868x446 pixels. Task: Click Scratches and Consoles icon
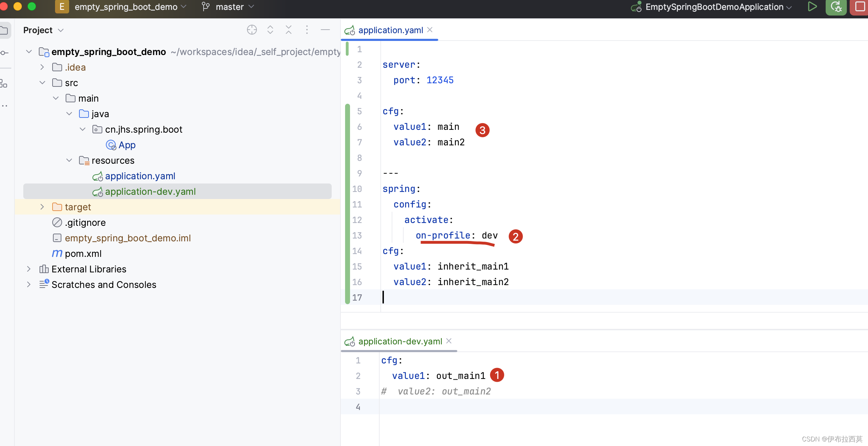(44, 284)
